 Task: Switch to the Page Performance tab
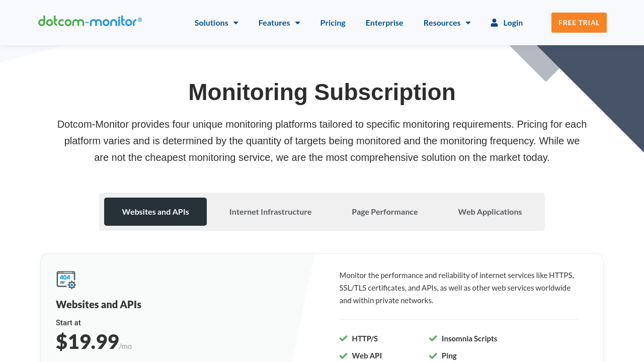pyautogui.click(x=384, y=212)
